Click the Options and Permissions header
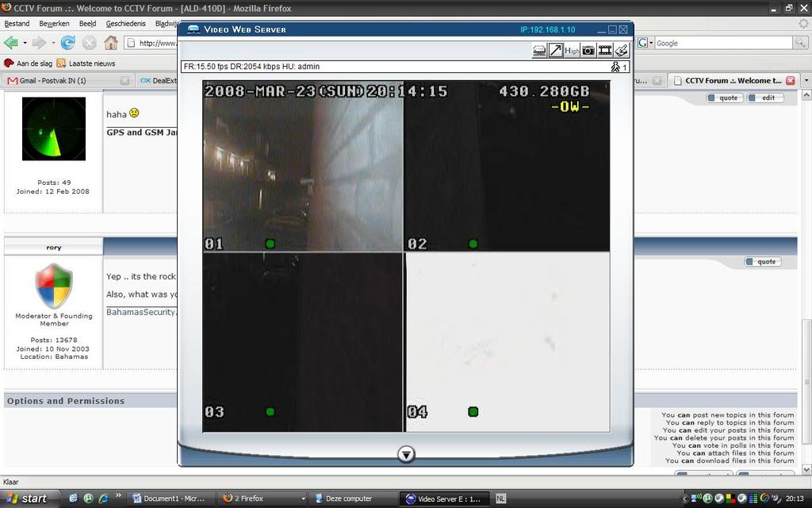This screenshot has height=508, width=812. tap(66, 401)
